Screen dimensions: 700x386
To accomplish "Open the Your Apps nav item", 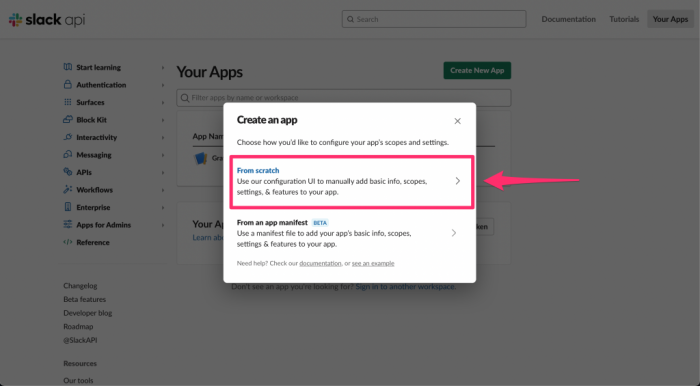I will click(x=670, y=19).
